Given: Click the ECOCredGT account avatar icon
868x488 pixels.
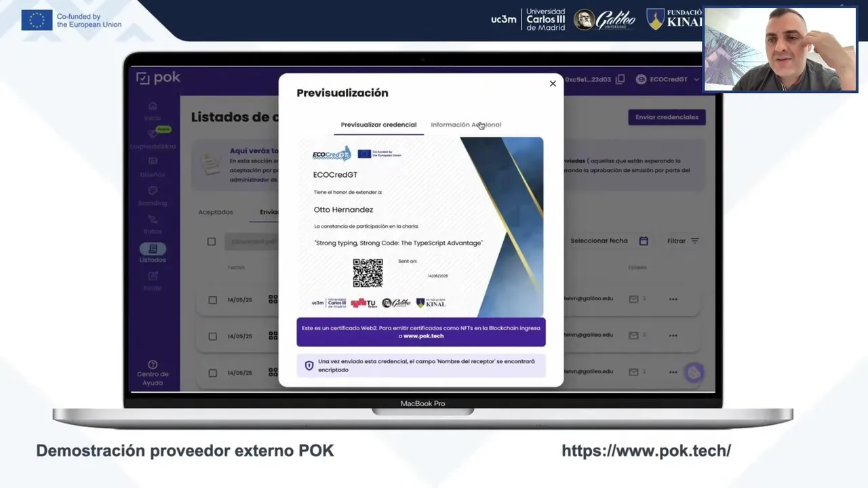Looking at the screenshot, I should (x=641, y=79).
